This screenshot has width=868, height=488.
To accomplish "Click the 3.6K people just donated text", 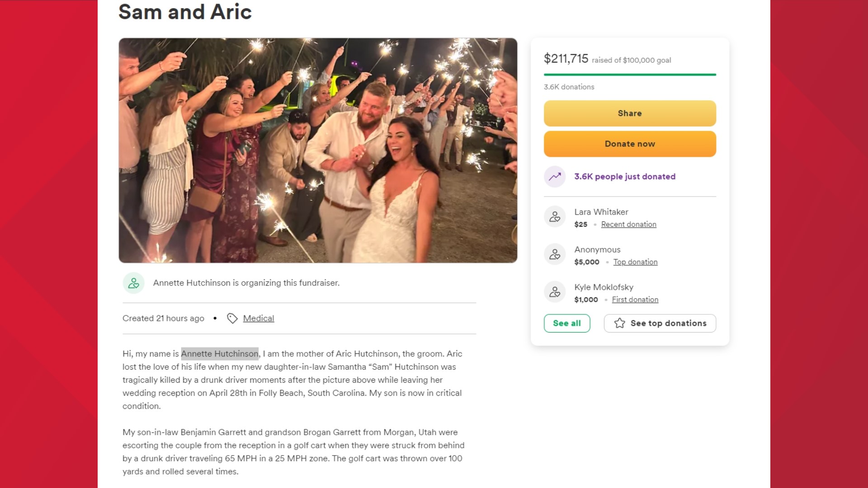I will 624,177.
